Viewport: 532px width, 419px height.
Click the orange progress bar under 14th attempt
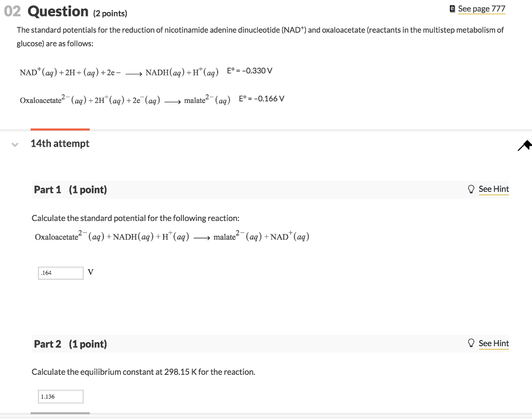point(60,130)
